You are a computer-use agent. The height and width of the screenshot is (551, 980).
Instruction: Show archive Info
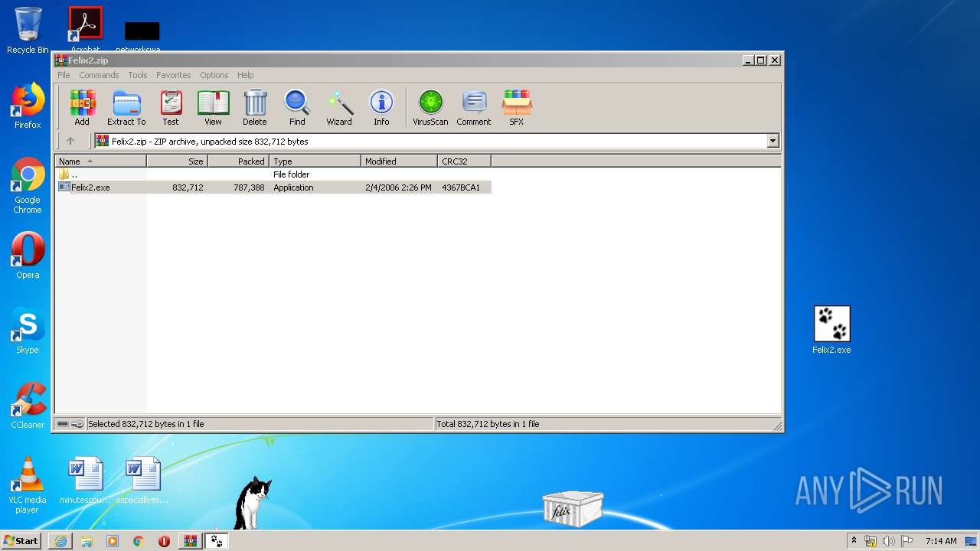tap(381, 107)
